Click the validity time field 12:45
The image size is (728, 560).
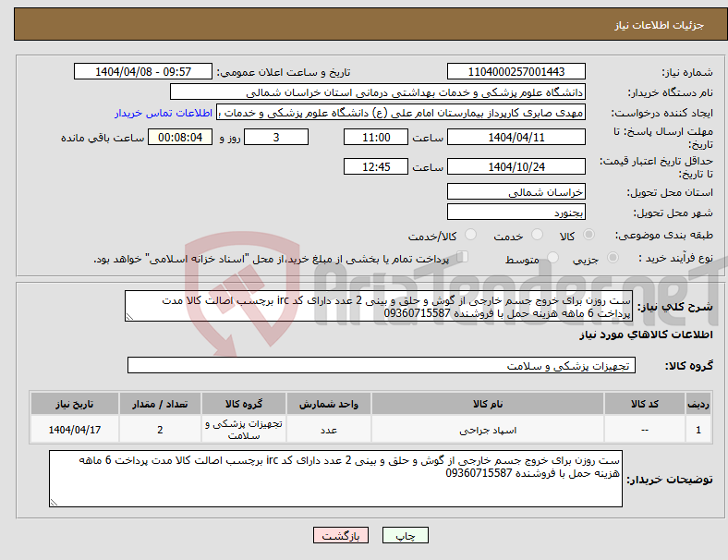point(376,166)
